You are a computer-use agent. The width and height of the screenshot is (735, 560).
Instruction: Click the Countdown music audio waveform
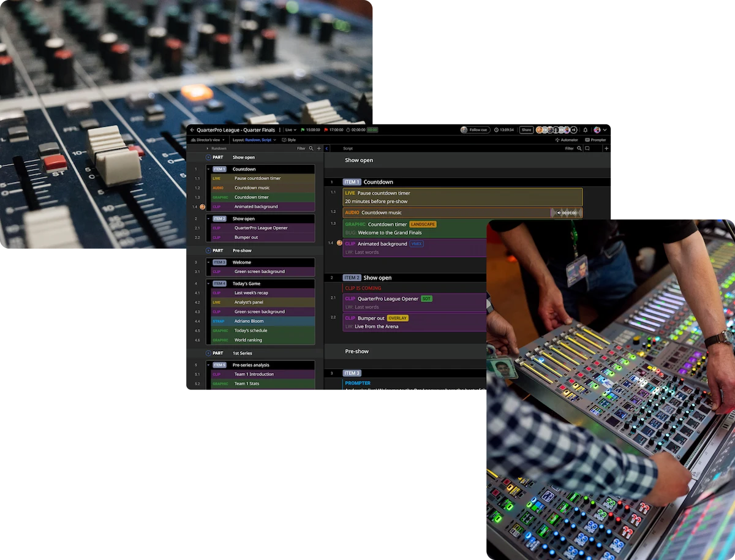[x=565, y=213]
